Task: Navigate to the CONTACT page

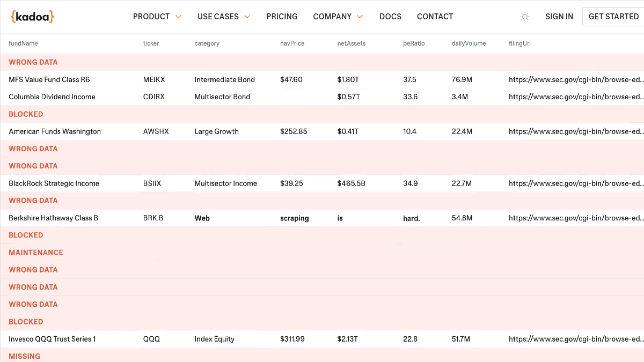Action: (x=435, y=17)
